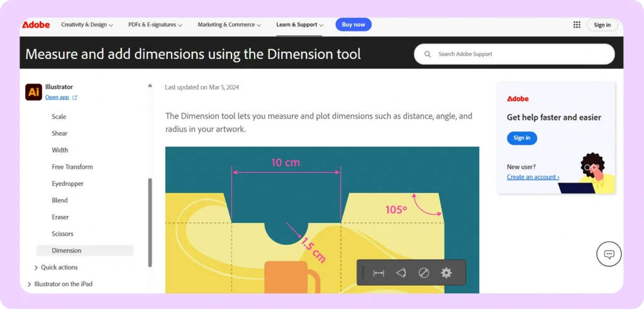Open the Eraser sidebar item
This screenshot has width=644, height=309.
pos(60,217)
